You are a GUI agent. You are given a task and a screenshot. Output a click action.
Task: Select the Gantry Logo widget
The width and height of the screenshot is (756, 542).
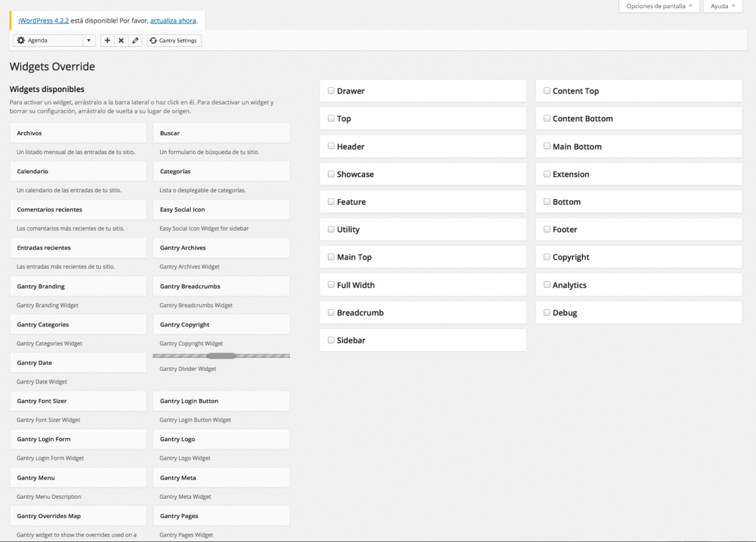coord(221,439)
